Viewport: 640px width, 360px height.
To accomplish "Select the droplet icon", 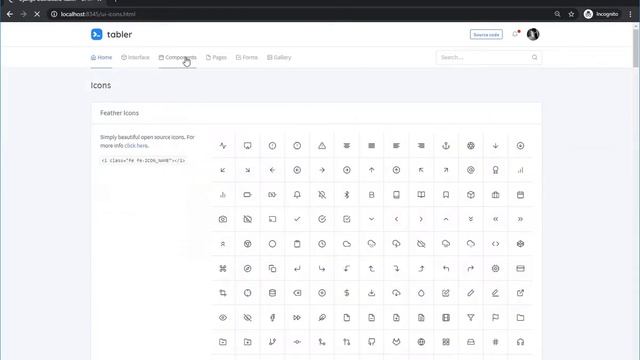I will coord(421,293).
